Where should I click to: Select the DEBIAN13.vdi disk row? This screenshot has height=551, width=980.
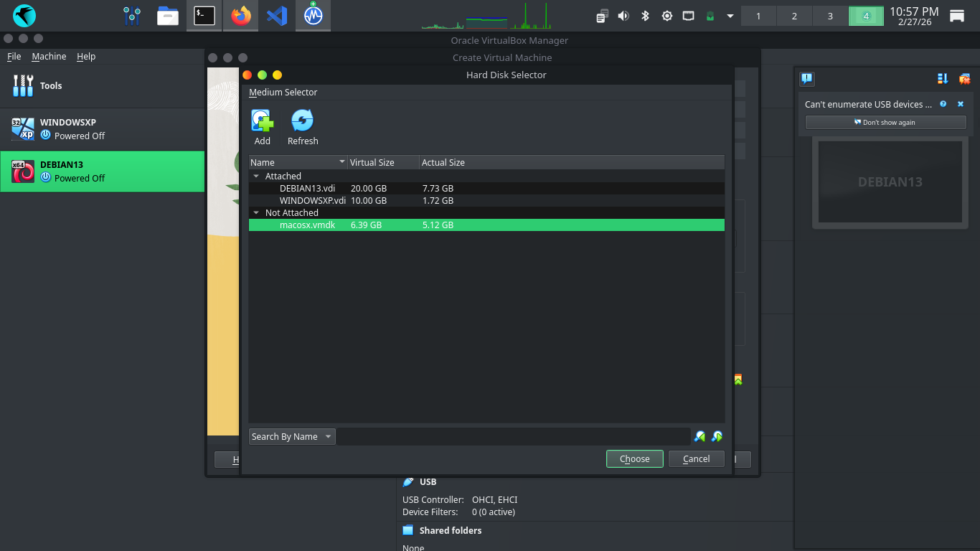pos(313,188)
